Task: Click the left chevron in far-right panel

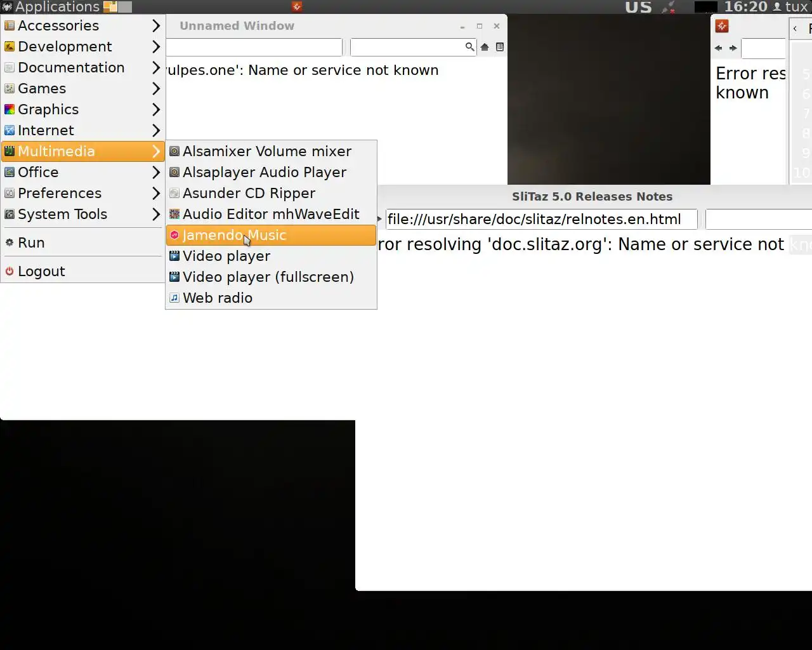Action: (795, 29)
